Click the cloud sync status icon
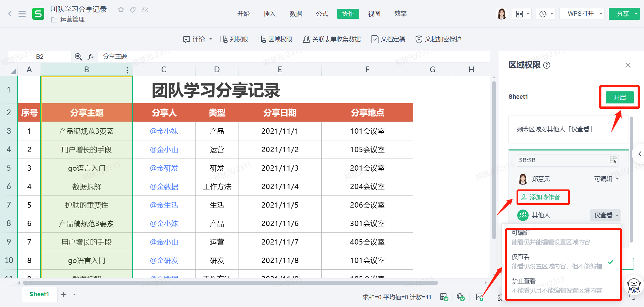 tap(145, 10)
